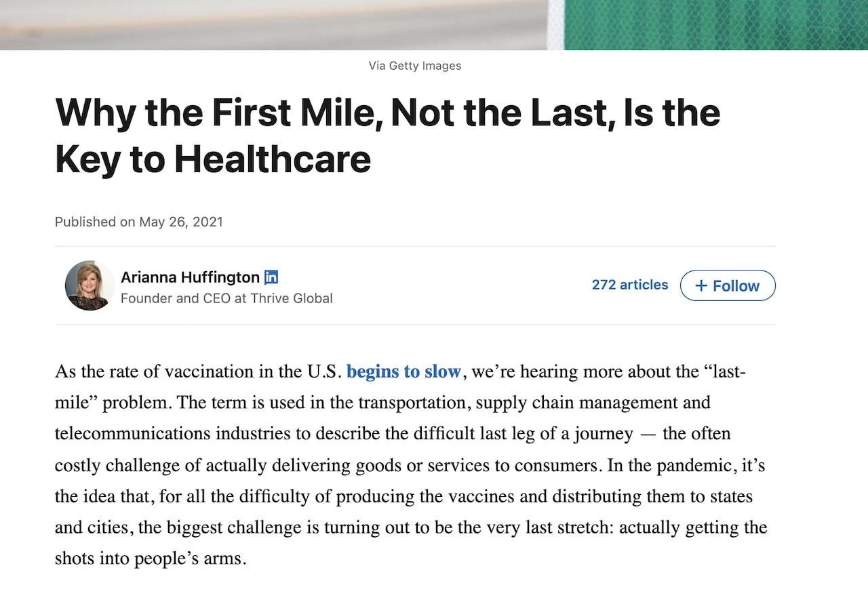Click the word "Healthcare" in the headline
Screen dimensions: 868x604
273,159
